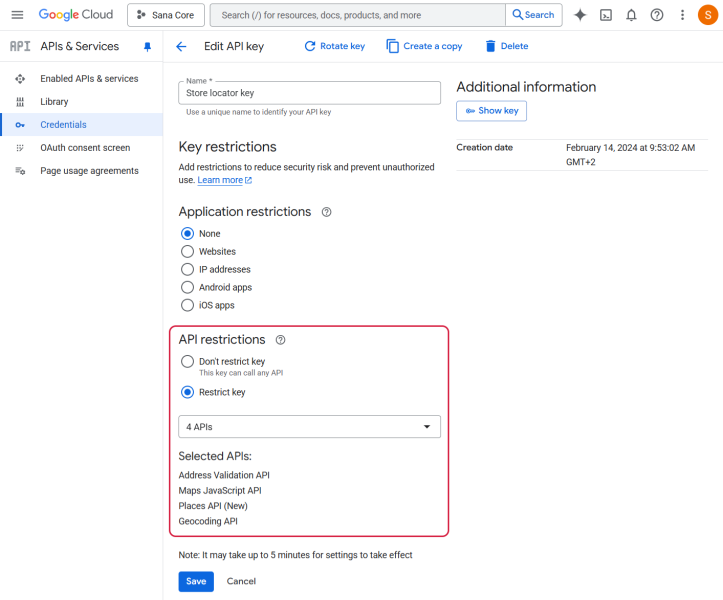Go to Enabled APIs & services

click(x=89, y=79)
